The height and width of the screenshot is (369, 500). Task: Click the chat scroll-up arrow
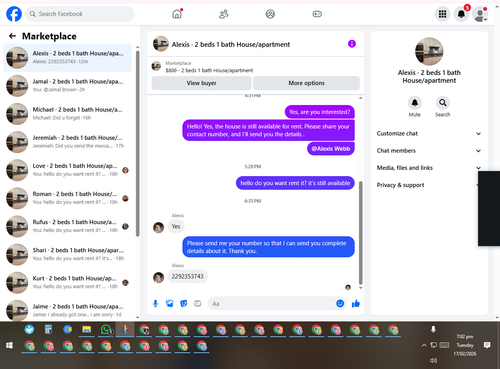[360, 98]
